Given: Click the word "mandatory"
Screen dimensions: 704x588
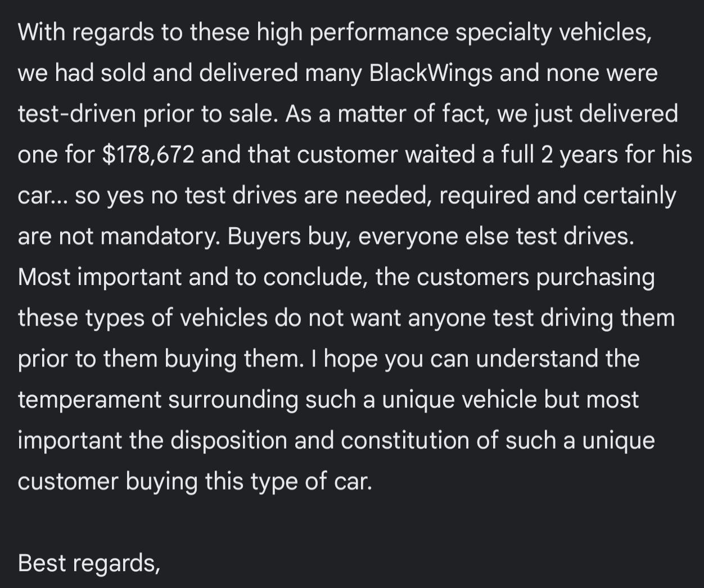Looking at the screenshot, I should pyautogui.click(x=160, y=237).
